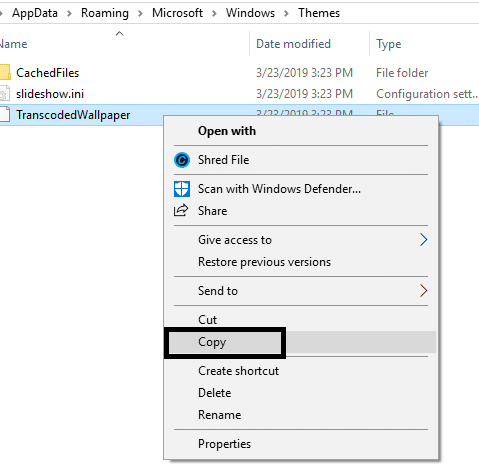Select Shred File menu entry

coord(301,160)
